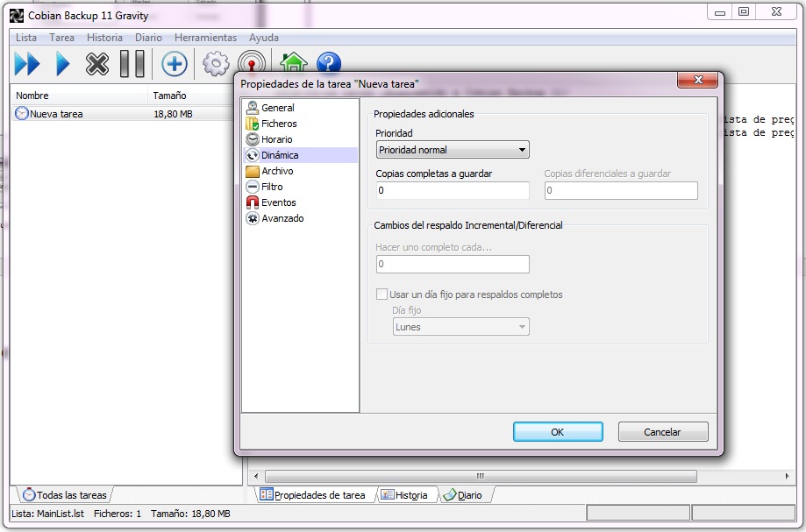Click the Eventos magnet icon in sidebar

[x=253, y=202]
